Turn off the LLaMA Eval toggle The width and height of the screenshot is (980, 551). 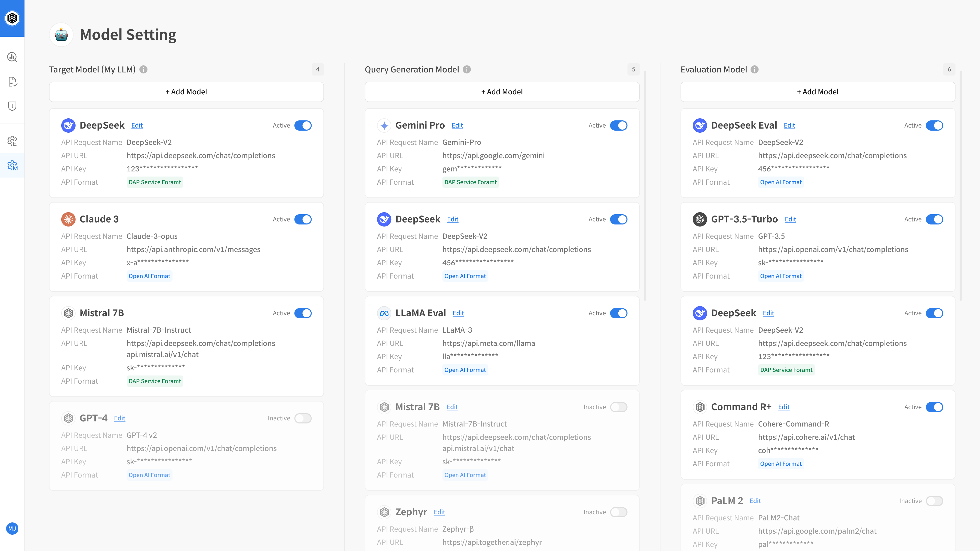pos(619,313)
